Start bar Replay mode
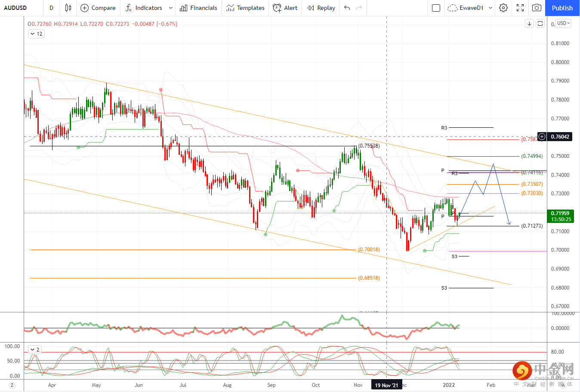The height and width of the screenshot is (392, 580). click(x=321, y=8)
